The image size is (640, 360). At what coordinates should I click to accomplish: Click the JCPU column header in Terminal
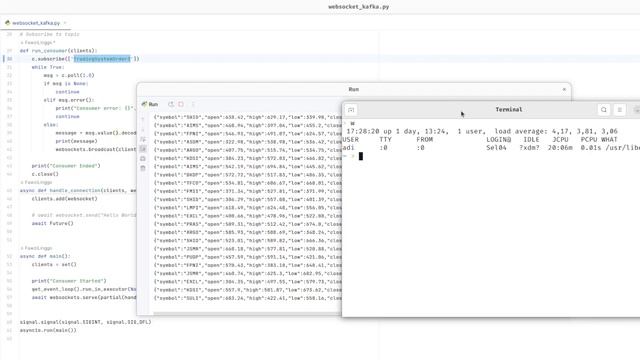560,140
